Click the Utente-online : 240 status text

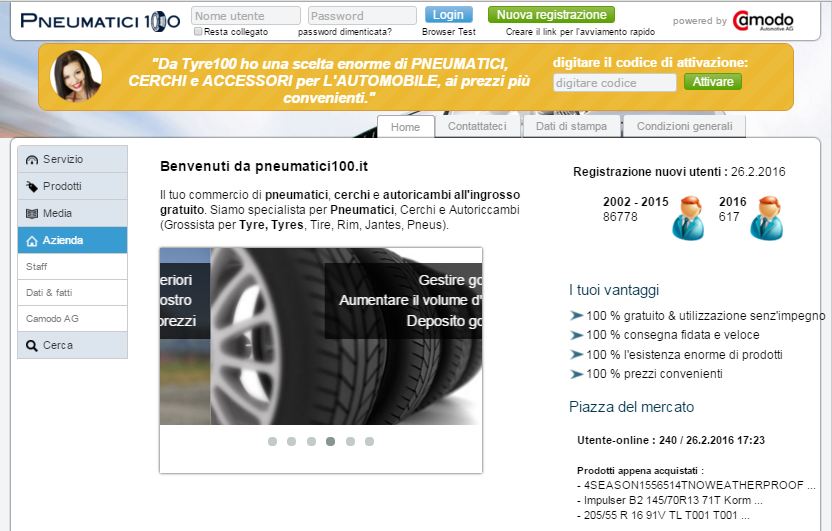tap(671, 440)
